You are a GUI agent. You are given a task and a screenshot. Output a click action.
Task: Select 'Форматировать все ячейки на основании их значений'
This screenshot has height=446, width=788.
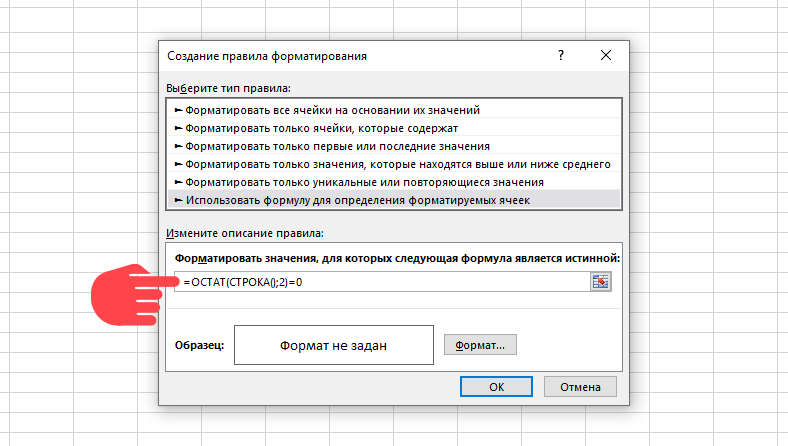pyautogui.click(x=394, y=110)
